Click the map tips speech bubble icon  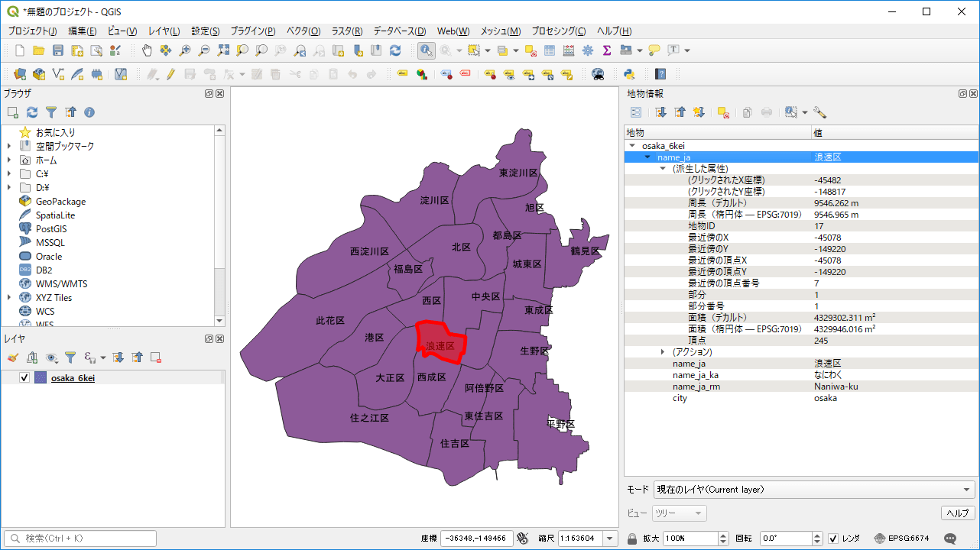pyautogui.click(x=654, y=50)
